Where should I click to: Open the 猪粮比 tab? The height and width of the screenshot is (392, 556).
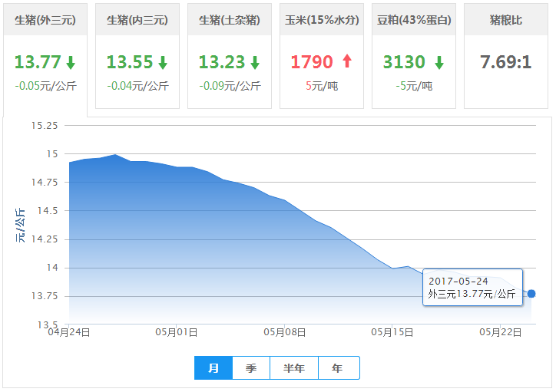click(x=506, y=20)
